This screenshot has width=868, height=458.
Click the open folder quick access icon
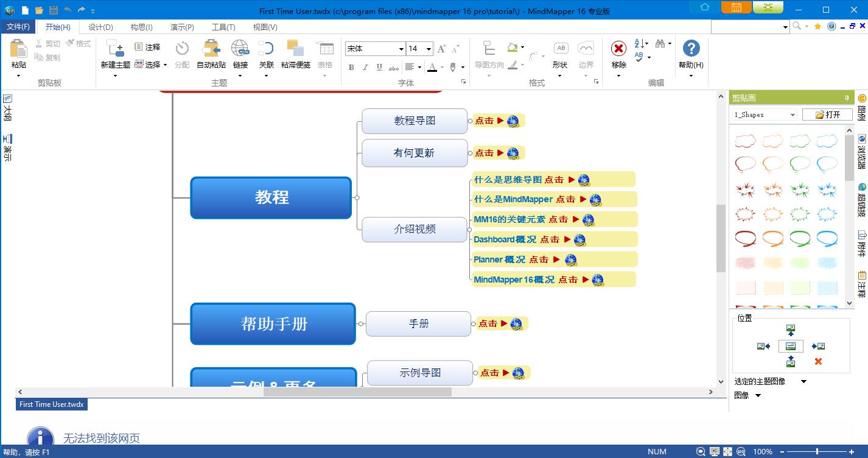coord(39,10)
